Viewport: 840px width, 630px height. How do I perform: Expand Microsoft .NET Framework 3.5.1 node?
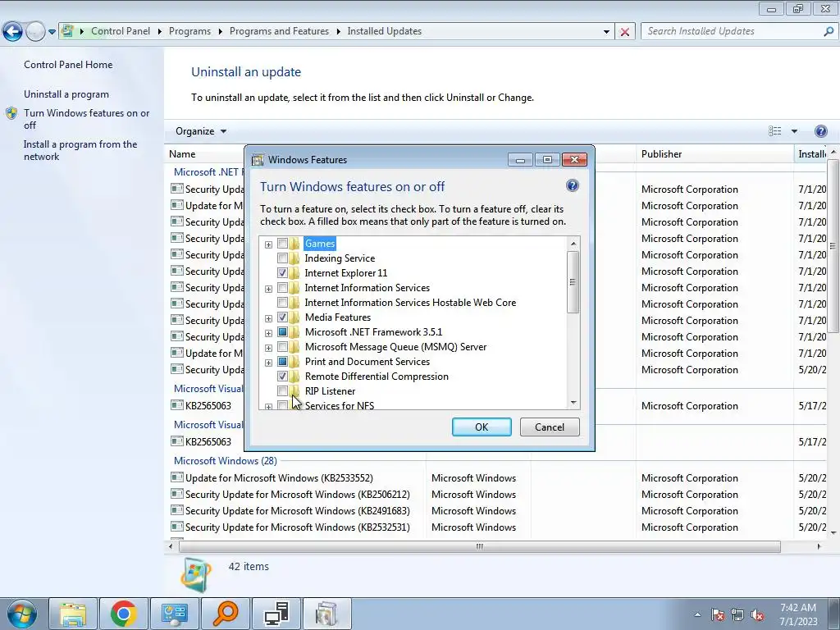click(x=268, y=333)
